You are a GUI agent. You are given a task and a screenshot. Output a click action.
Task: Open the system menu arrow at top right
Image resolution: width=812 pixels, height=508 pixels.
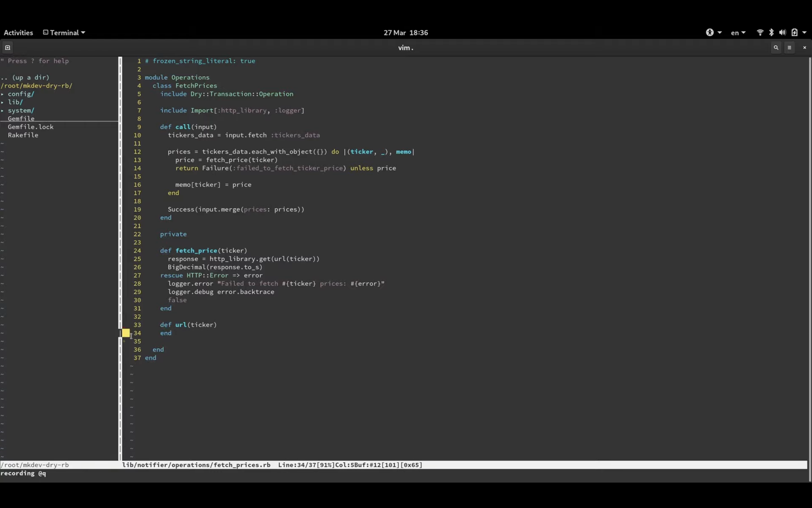[x=804, y=33]
